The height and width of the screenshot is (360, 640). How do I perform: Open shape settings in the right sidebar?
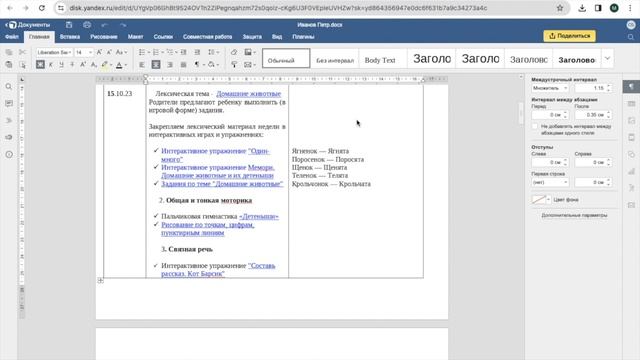(x=631, y=154)
